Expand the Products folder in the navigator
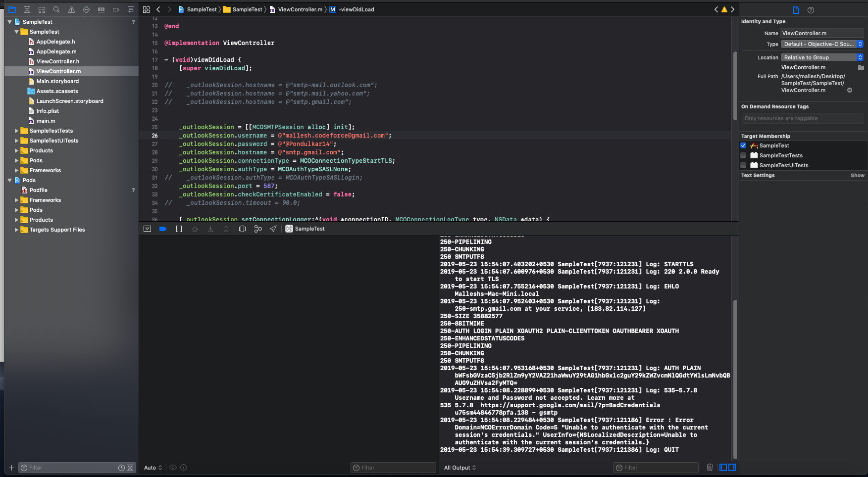The width and height of the screenshot is (868, 477). click(x=17, y=150)
